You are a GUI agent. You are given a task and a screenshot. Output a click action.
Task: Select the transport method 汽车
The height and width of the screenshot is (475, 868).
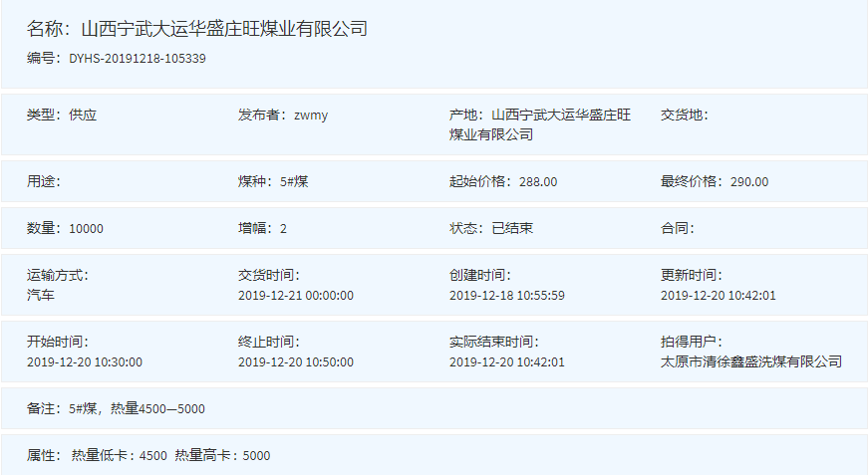[x=41, y=296]
